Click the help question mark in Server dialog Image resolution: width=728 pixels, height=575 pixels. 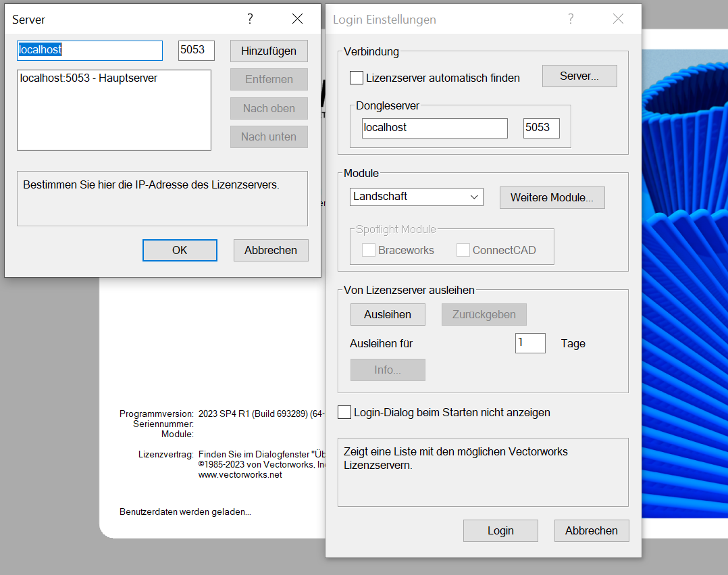click(251, 19)
